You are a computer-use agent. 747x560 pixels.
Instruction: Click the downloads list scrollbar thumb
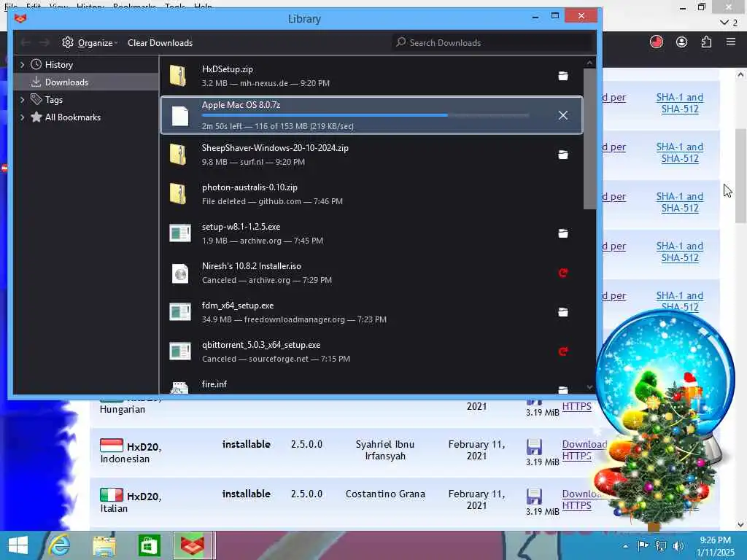(x=589, y=139)
